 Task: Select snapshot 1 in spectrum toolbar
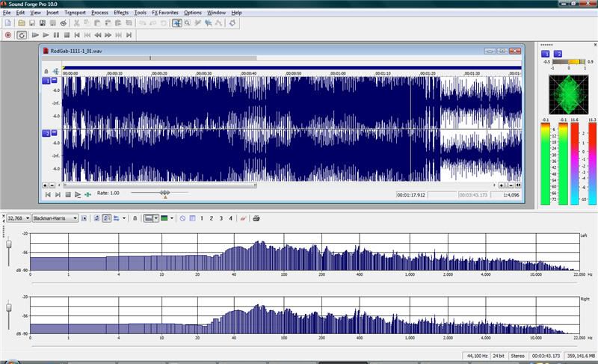click(202, 218)
